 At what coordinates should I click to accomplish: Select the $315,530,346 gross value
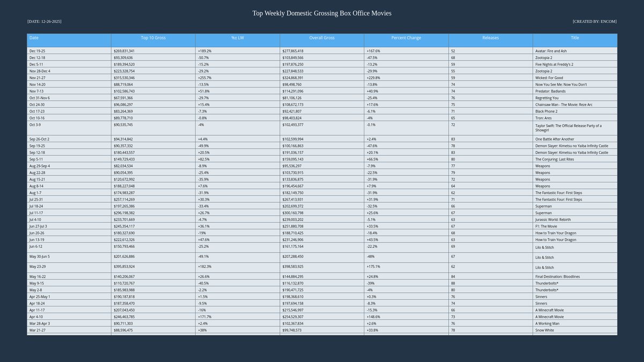(x=153, y=78)
